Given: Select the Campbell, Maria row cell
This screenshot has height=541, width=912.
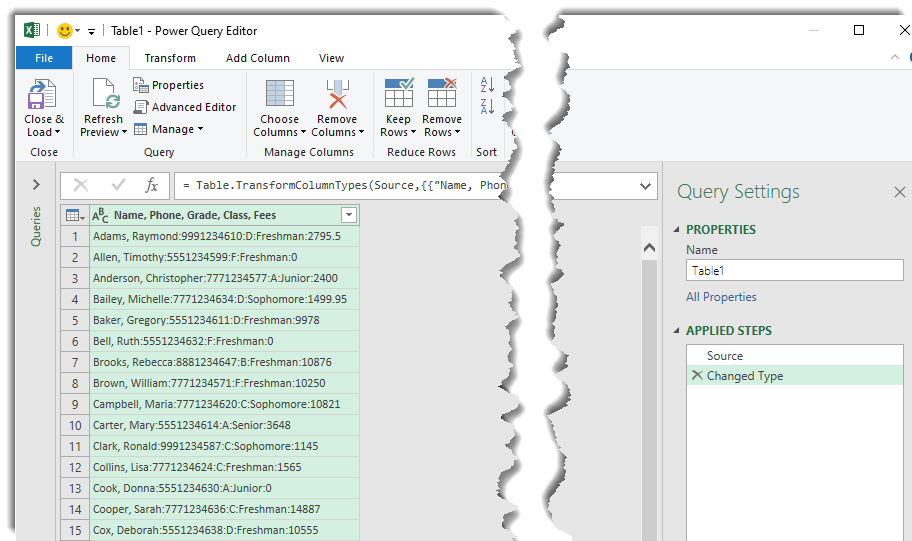Looking at the screenshot, I should (225, 404).
